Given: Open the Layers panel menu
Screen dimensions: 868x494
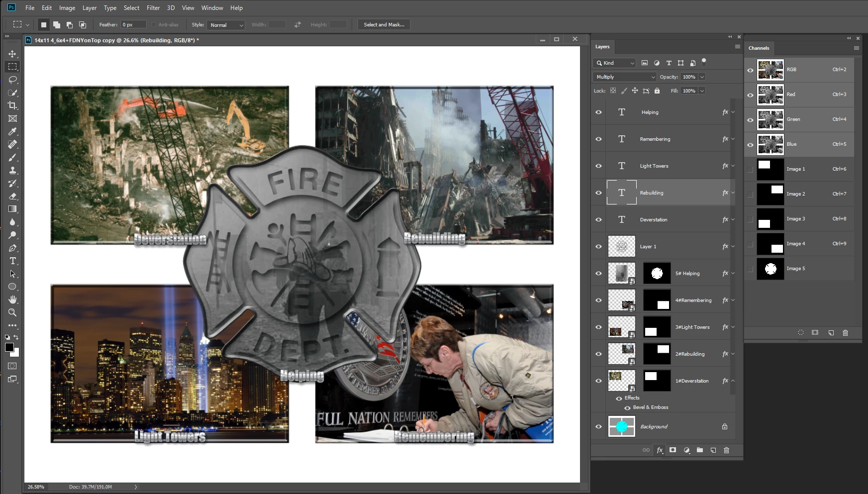Looking at the screenshot, I should [738, 47].
